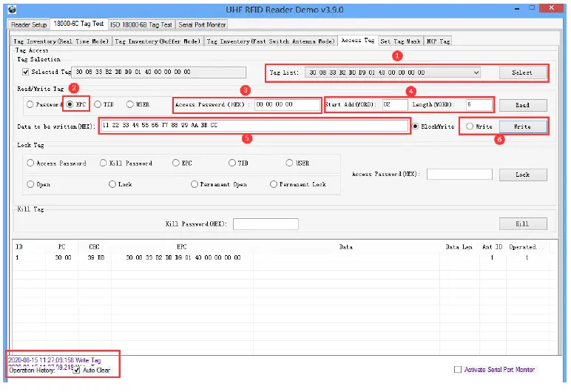The height and width of the screenshot is (392, 571).
Task: Click the CRC column header
Action: click(95, 246)
